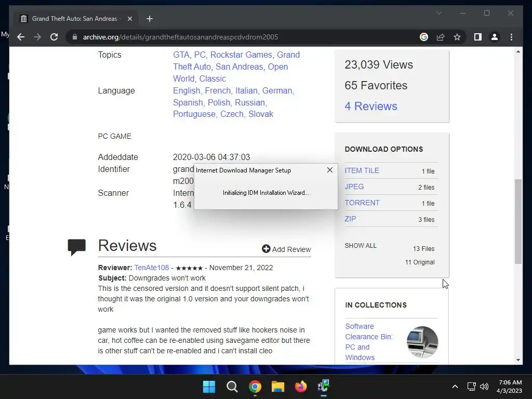Switch to Chrome in the taskbar
The width and height of the screenshot is (532, 399).
(x=255, y=387)
